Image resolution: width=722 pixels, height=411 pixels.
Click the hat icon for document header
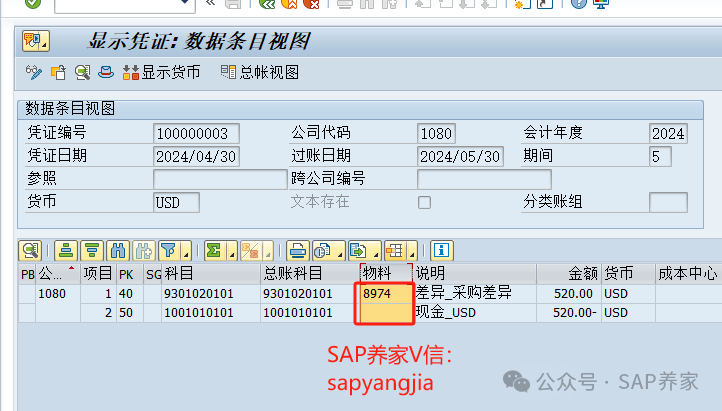[x=106, y=73]
